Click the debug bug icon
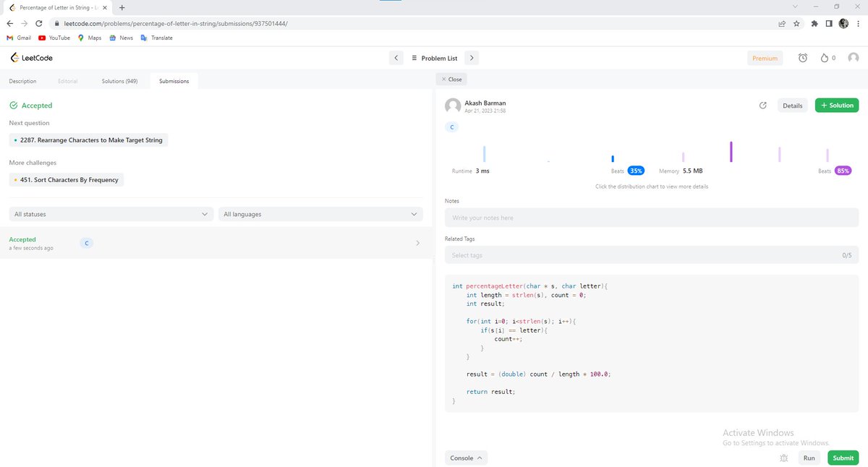 click(x=784, y=458)
